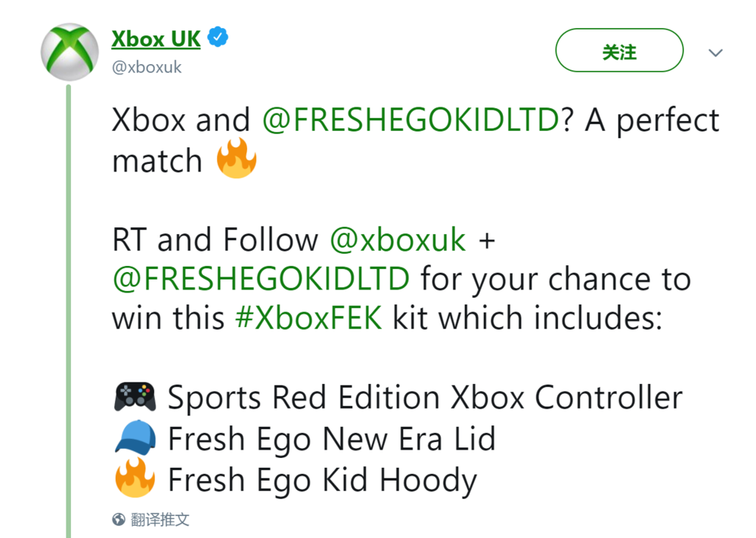The height and width of the screenshot is (538, 756).
Task: Open the green @xboxuk mention after 'Follow'
Action: point(398,240)
